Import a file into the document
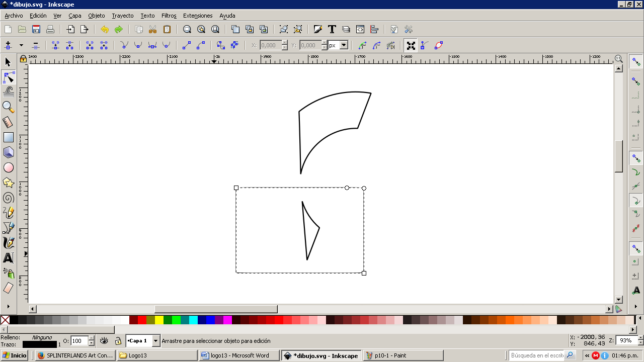Viewport: 644px width, 362px height. pyautogui.click(x=70, y=29)
